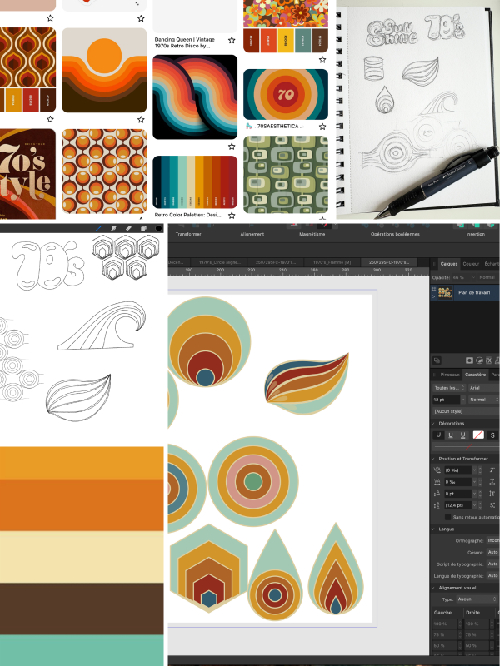
Task: Click the horizontal position icon in Position et Transformer
Action: (x=437, y=470)
